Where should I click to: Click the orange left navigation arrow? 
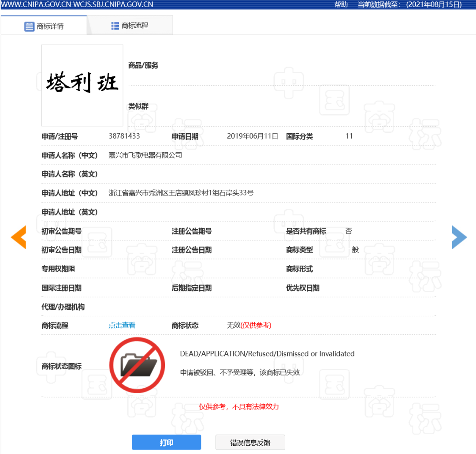pos(19,237)
